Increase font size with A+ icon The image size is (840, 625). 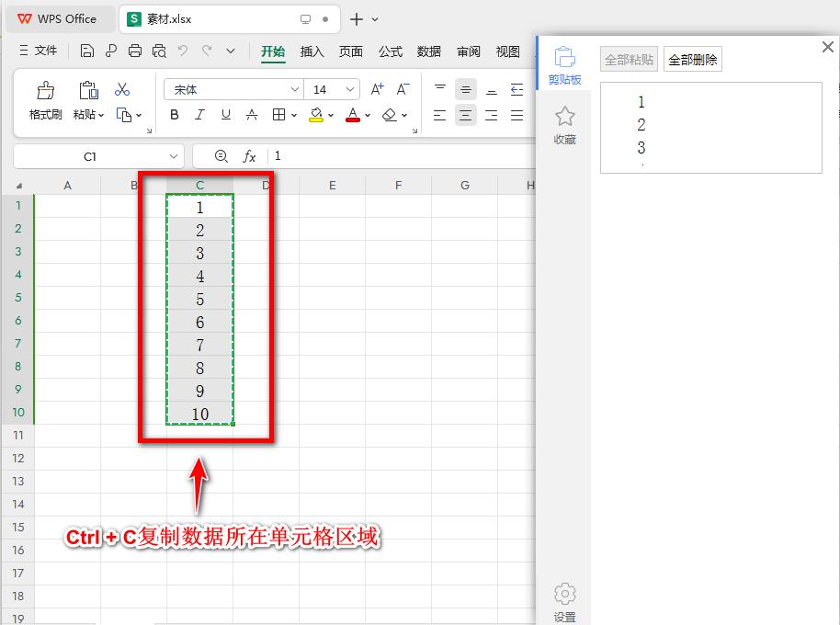(x=377, y=89)
